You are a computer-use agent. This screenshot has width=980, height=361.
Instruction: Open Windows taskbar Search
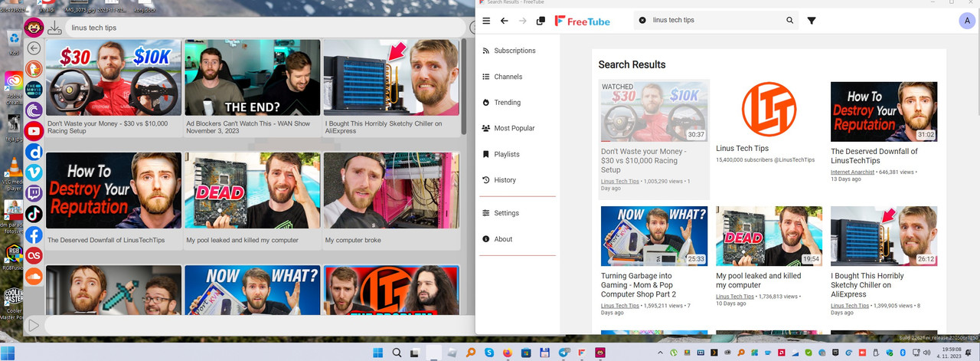coord(397,353)
